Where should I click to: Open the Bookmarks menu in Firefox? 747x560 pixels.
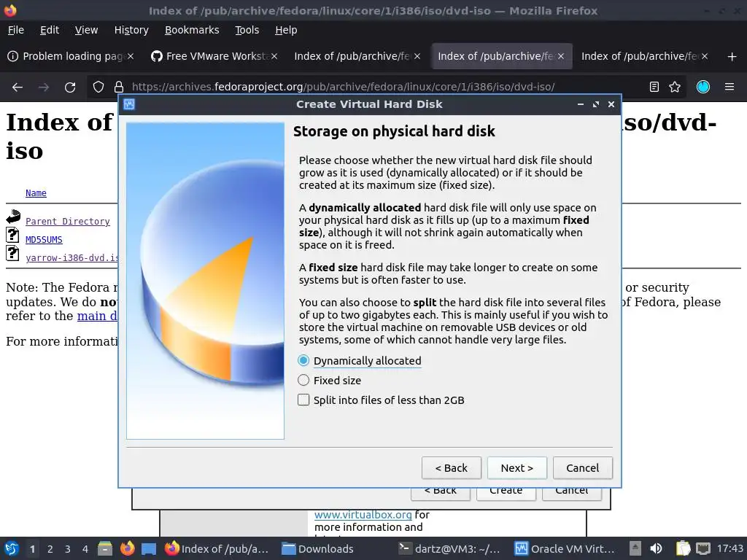click(192, 30)
